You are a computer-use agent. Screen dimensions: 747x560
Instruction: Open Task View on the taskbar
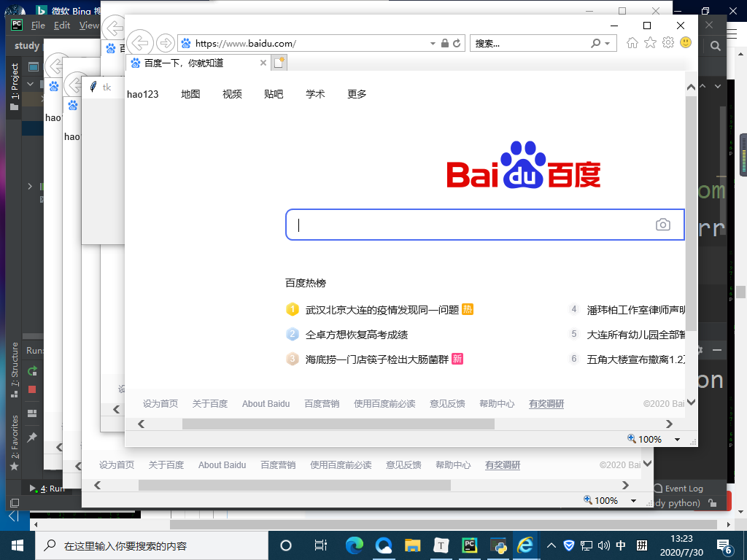point(321,545)
